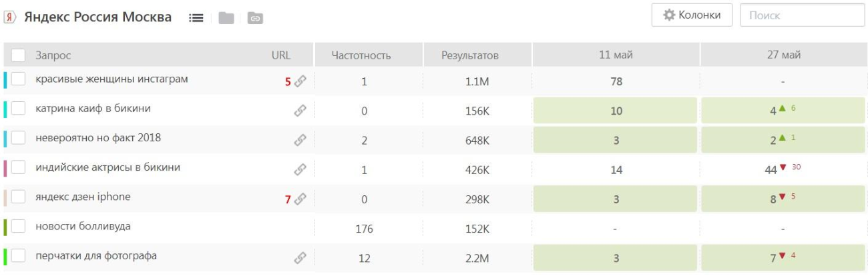
Task: Click the query яндекс дзен iphone
Action: coord(83,197)
